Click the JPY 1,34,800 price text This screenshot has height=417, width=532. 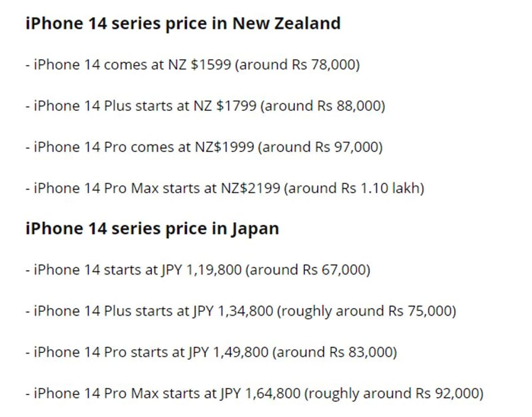233,311
